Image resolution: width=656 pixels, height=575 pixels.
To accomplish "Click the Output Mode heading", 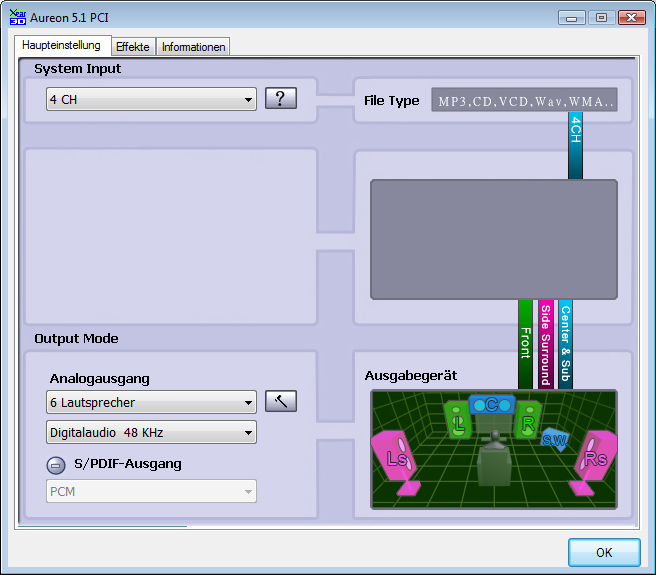I will point(76,338).
